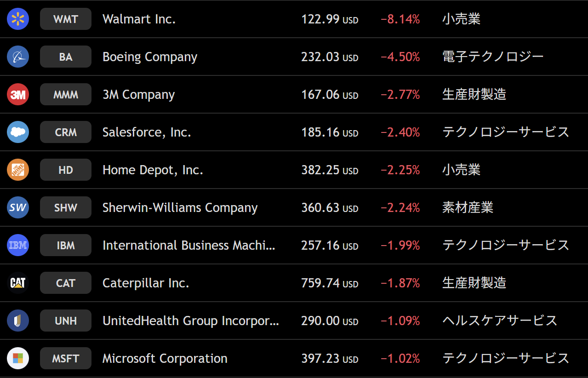The width and height of the screenshot is (588, 378).
Task: Open the Sherwin-Williams Company name link
Action: click(x=180, y=208)
